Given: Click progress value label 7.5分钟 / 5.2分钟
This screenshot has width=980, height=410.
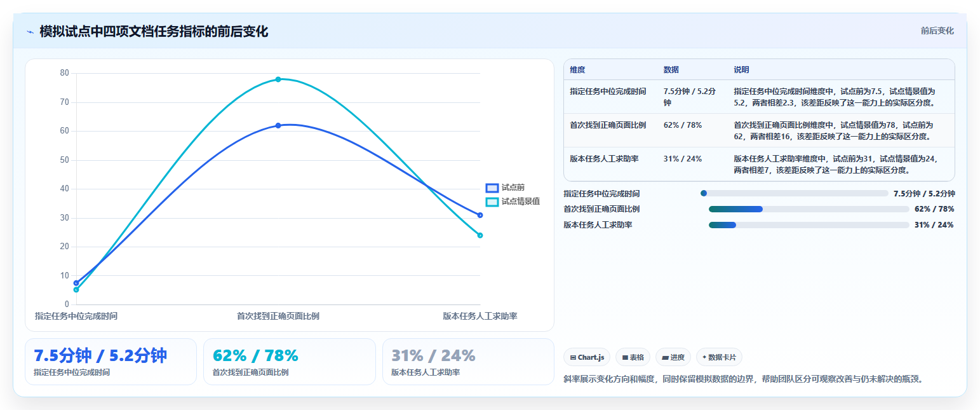Looking at the screenshot, I should (924, 194).
